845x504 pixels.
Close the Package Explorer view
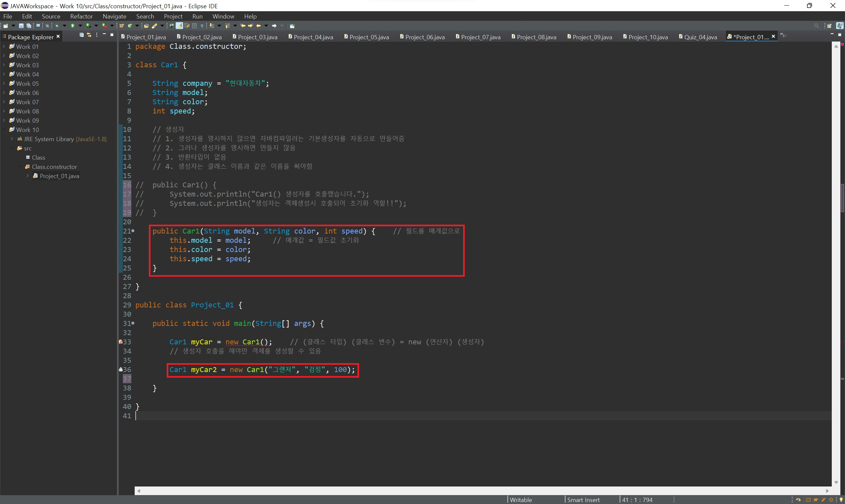(x=58, y=37)
